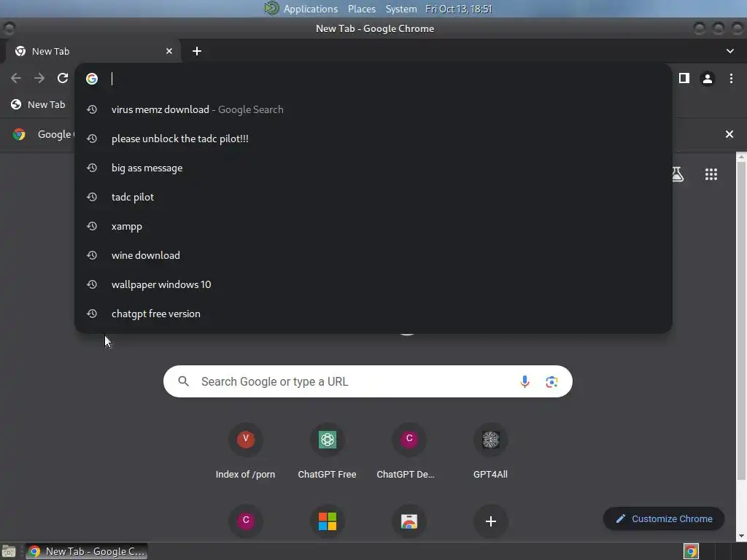This screenshot has height=560, width=747.
Task: Open the ChatGPT Free shortcut
Action: [x=328, y=451]
